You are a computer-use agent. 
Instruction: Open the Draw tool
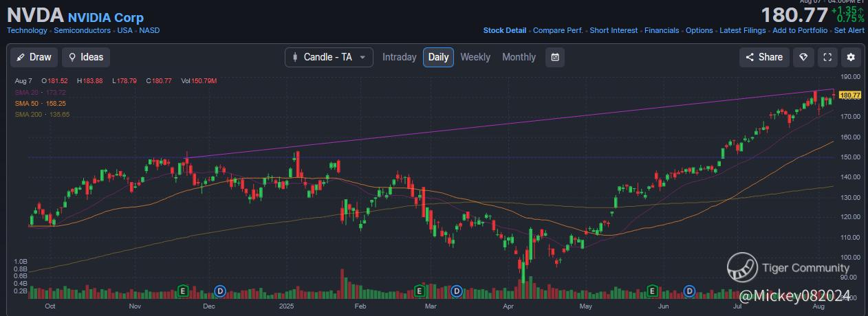[x=34, y=57]
